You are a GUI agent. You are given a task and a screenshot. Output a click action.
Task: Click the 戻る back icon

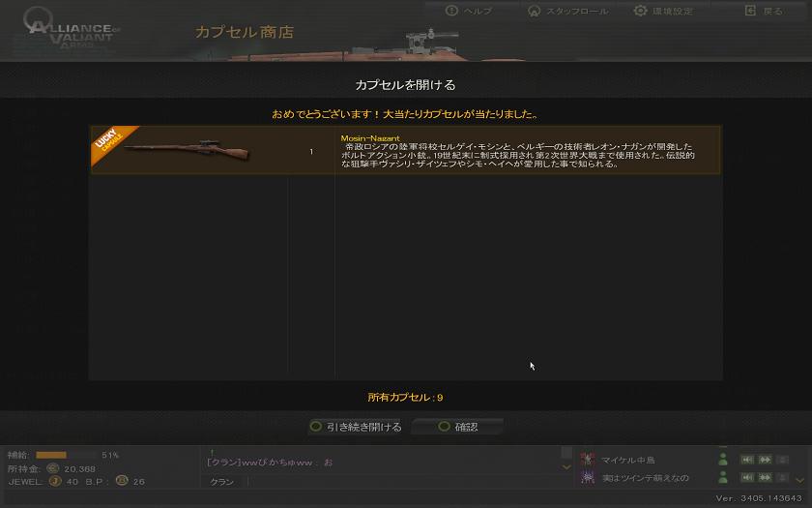coord(750,11)
